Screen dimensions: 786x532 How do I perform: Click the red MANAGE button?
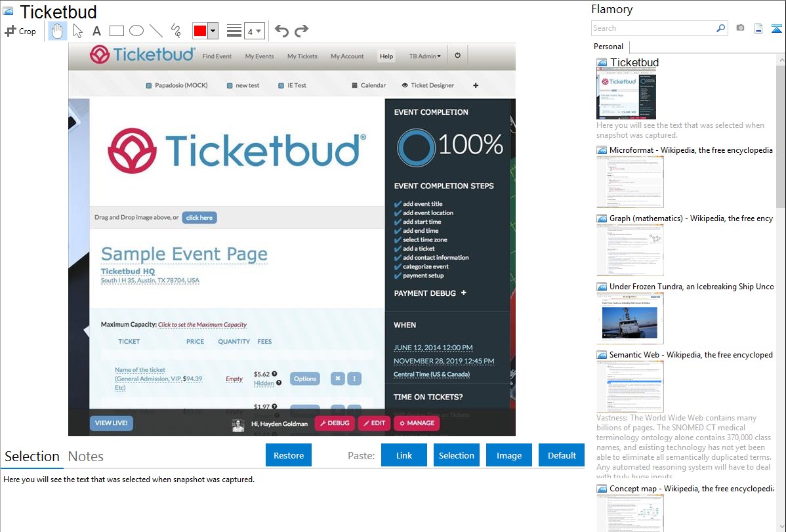click(x=417, y=423)
